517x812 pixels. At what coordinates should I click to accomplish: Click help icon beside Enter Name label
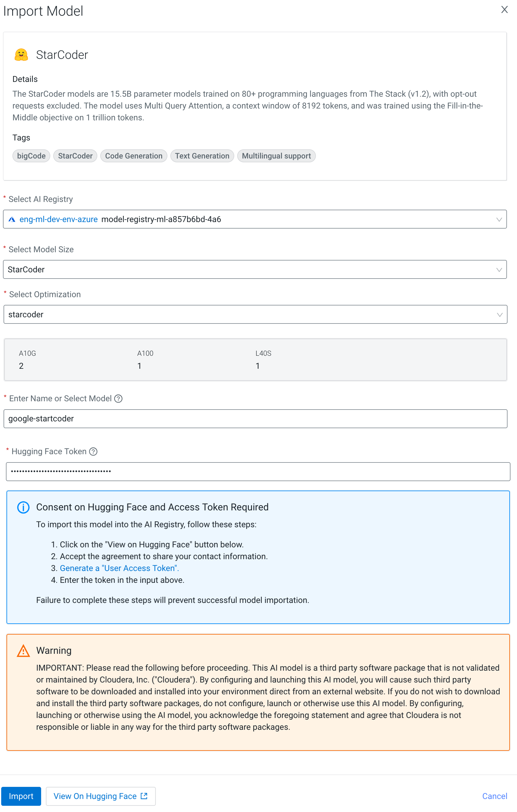point(118,399)
